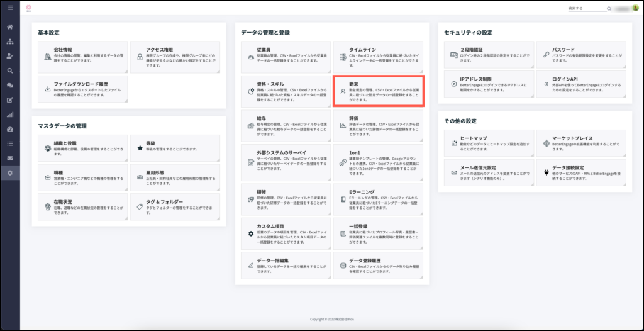Toggle the hamburger menu in the sidebar
Screen dimensions: 644x331
click(10, 8)
